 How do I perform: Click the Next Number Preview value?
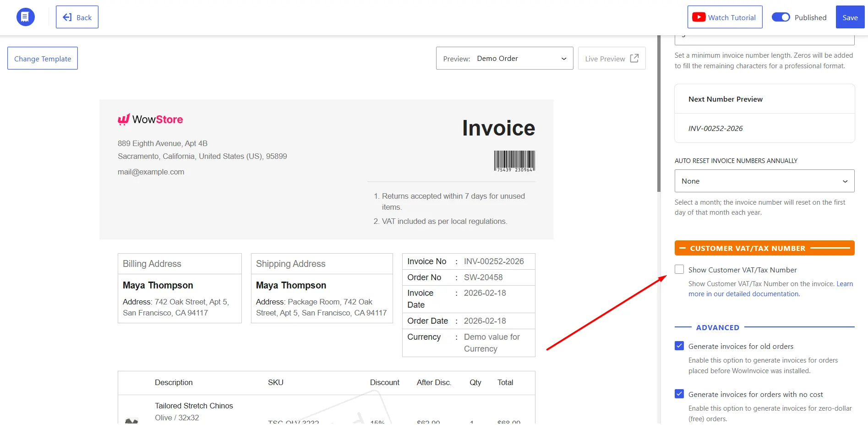point(715,128)
